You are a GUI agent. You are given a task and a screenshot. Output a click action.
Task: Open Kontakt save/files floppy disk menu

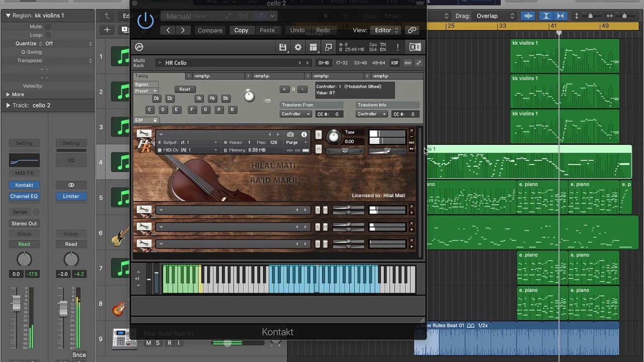(283, 47)
